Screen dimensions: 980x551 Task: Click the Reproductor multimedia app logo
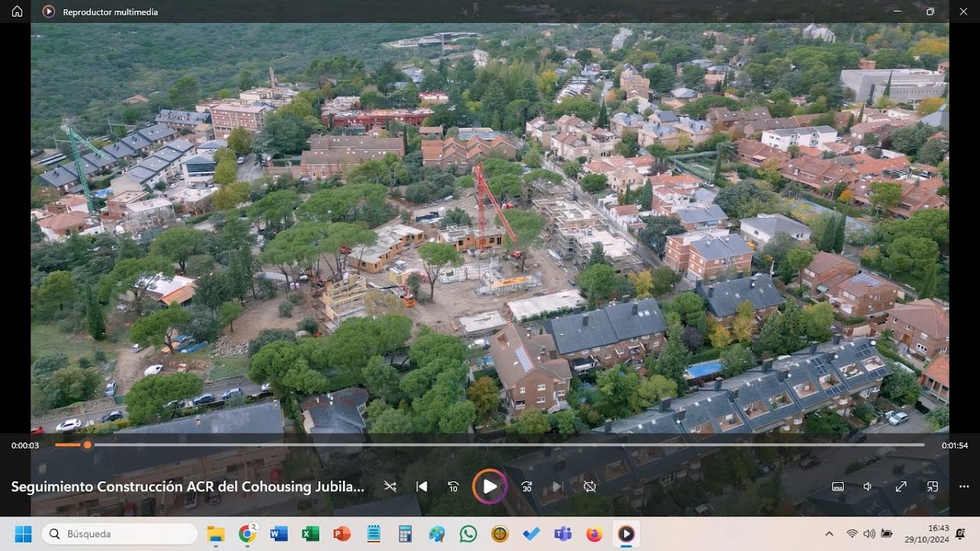[x=48, y=11]
